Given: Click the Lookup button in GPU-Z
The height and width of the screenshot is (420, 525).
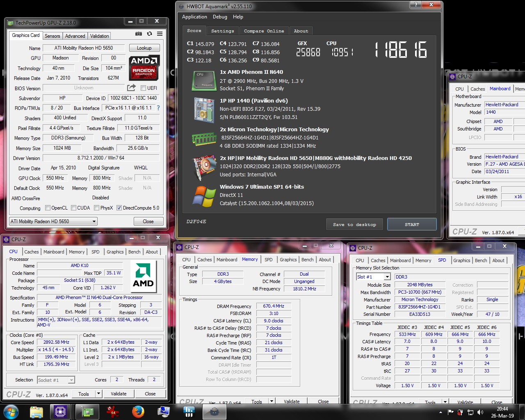Looking at the screenshot, I should (144, 48).
